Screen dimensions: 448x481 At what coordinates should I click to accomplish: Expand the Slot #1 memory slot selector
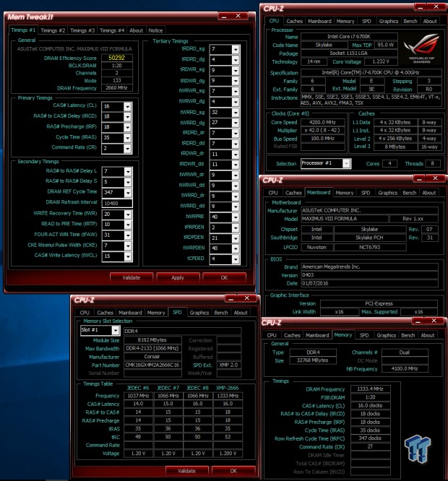coord(116,330)
